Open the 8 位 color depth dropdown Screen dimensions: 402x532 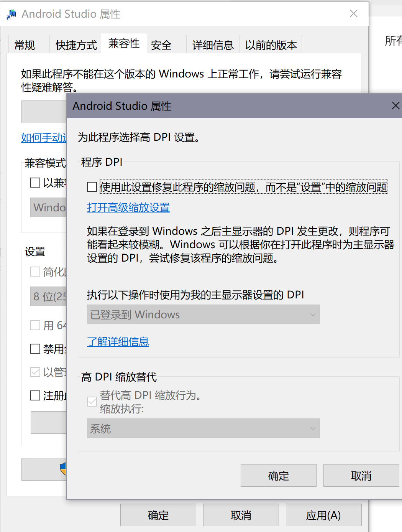click(49, 296)
